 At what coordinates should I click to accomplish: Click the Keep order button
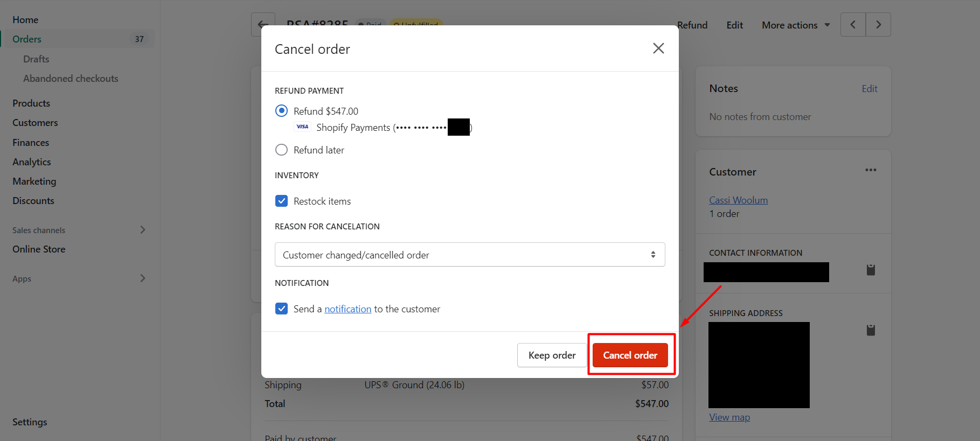[552, 355]
